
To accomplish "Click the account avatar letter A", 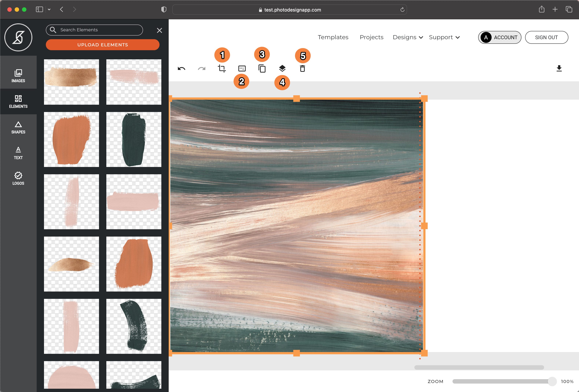I will point(486,37).
